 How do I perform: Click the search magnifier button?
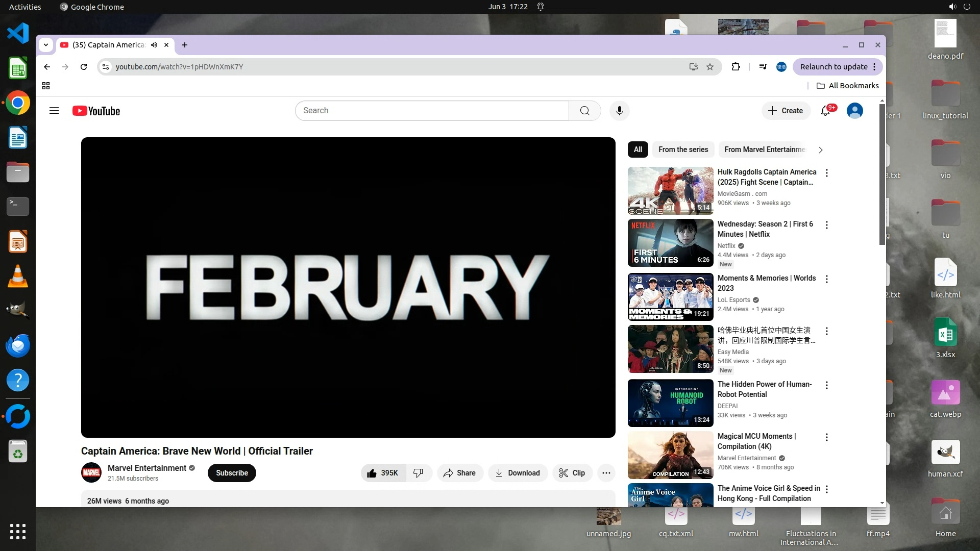(584, 111)
